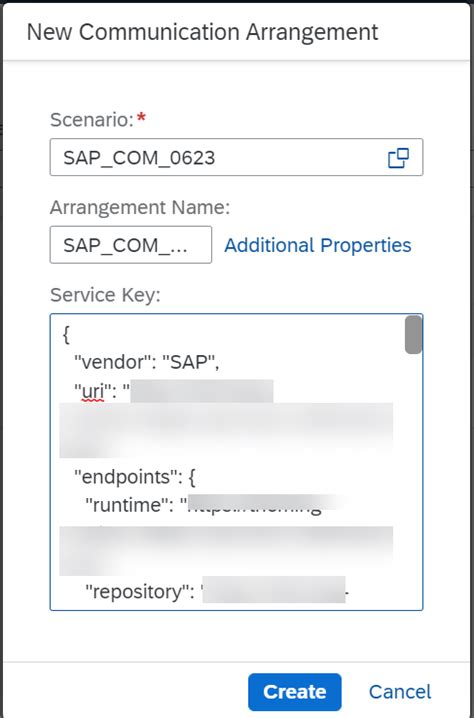Focus the Arrangement Name input field
The height and width of the screenshot is (718, 474).
pos(131,245)
